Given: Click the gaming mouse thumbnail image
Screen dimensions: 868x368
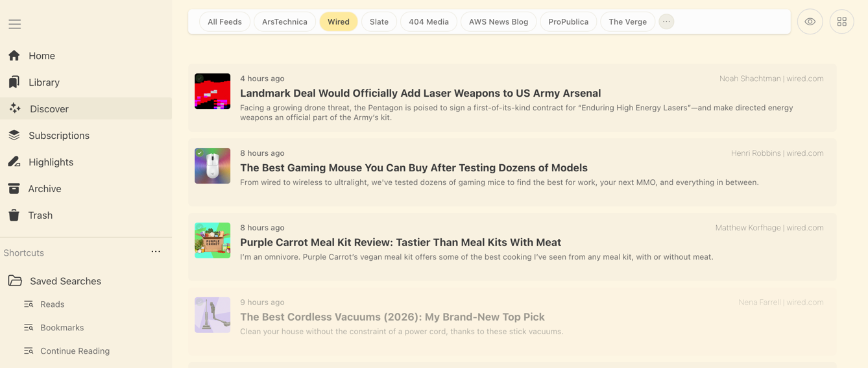Looking at the screenshot, I should [x=212, y=166].
